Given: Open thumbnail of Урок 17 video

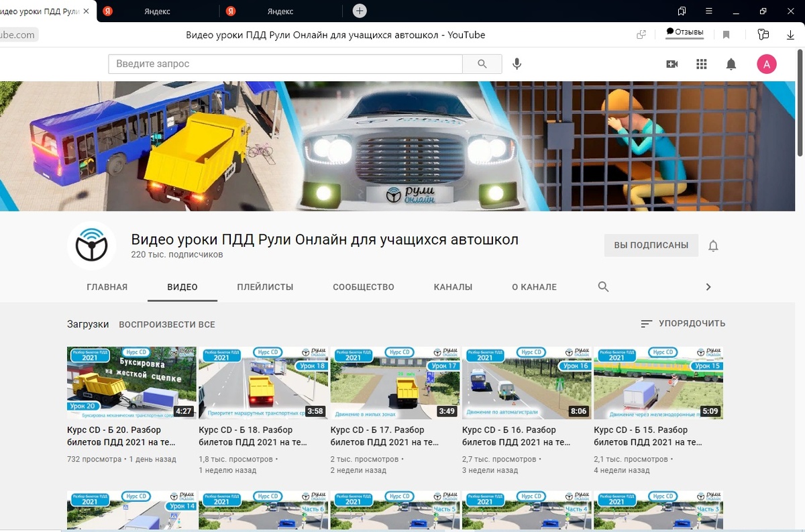Looking at the screenshot, I should click(395, 383).
